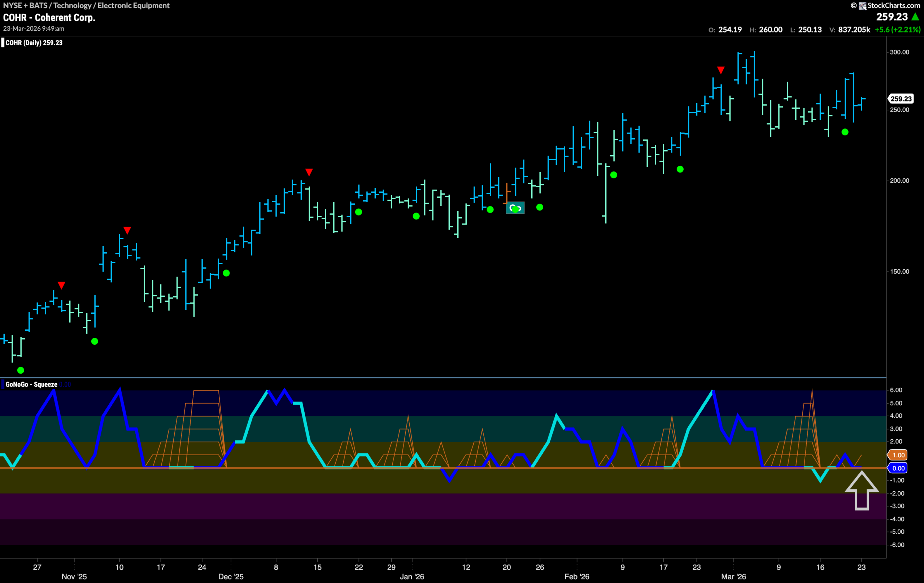Click the green dot after the early February plunge
The image size is (924, 583).
(x=614, y=175)
